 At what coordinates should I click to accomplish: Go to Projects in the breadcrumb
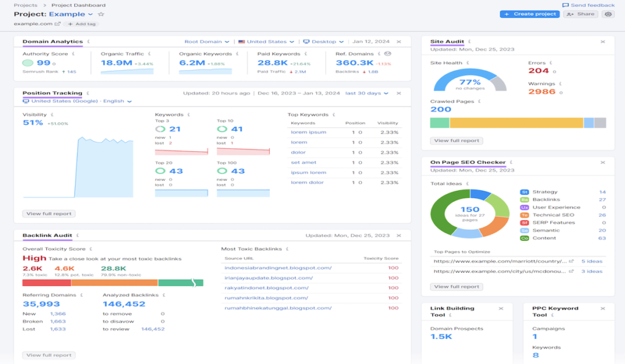pos(25,5)
